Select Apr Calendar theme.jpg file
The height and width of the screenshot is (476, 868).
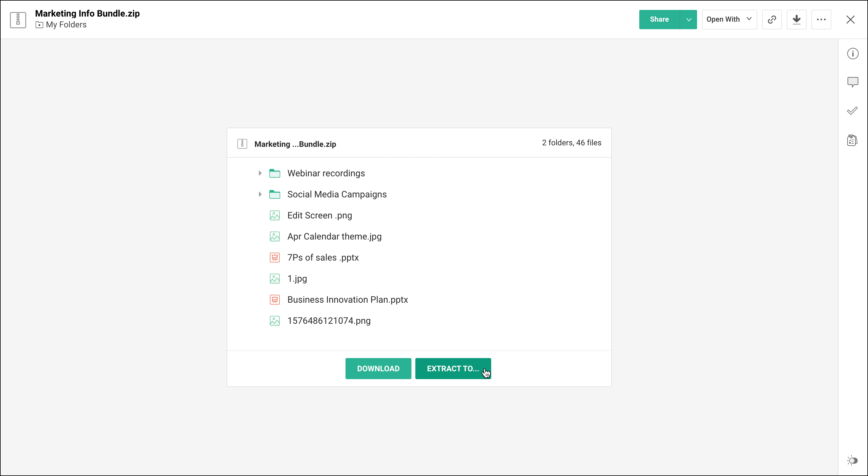coord(334,236)
